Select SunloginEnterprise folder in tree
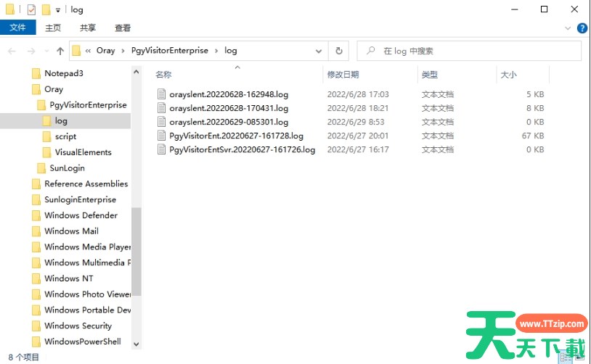The image size is (591, 364). tap(80, 199)
